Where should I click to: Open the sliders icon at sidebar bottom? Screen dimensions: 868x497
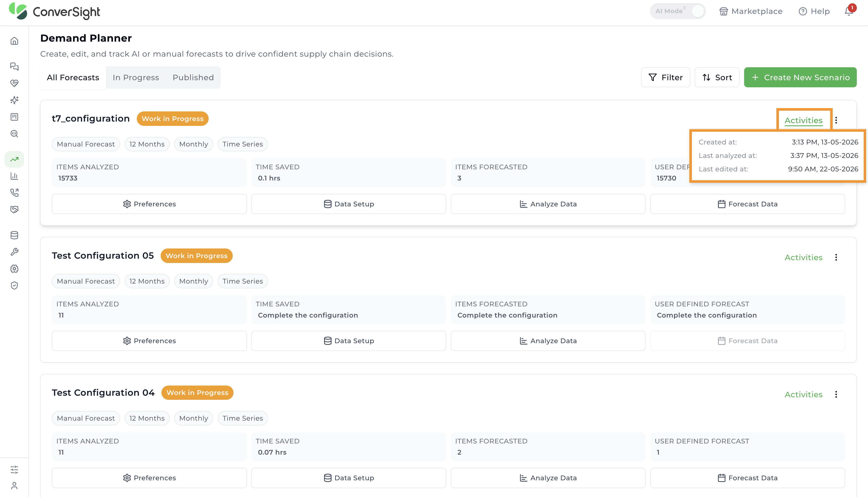[14, 470]
